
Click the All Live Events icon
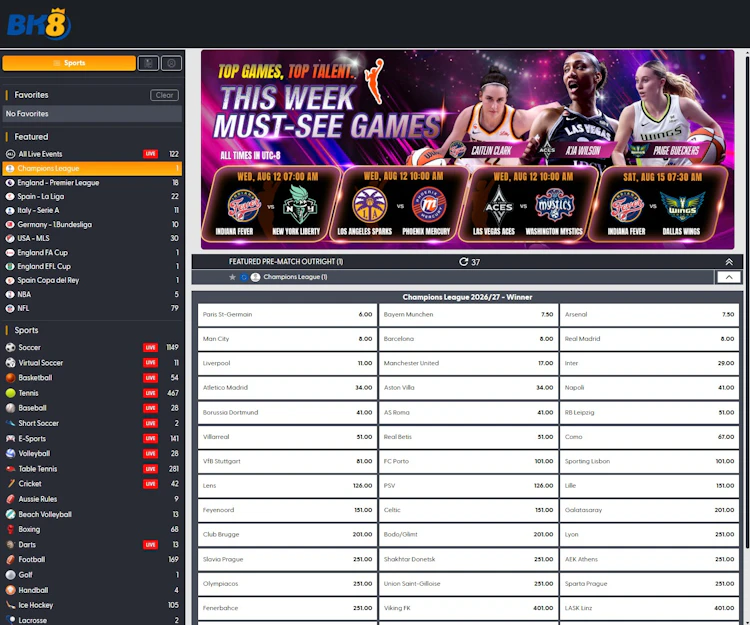point(10,154)
